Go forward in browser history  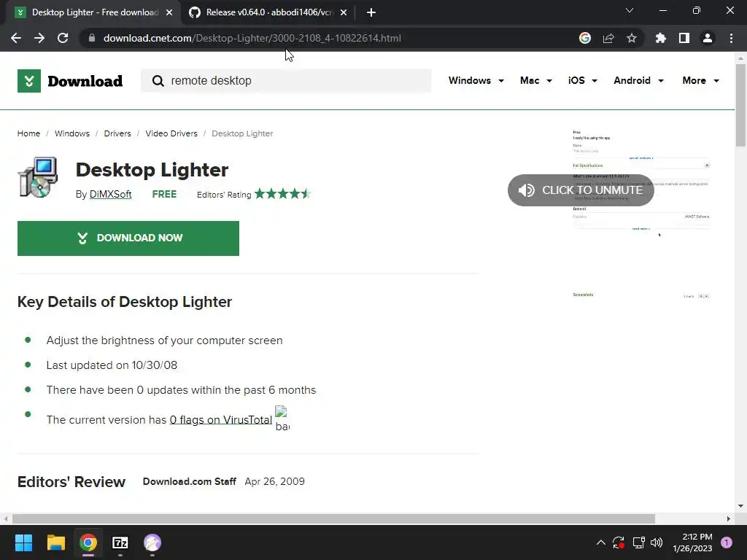click(x=39, y=38)
